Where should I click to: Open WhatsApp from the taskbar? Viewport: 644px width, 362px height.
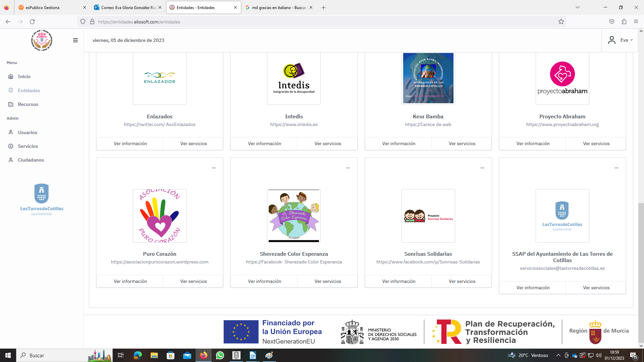click(220, 355)
